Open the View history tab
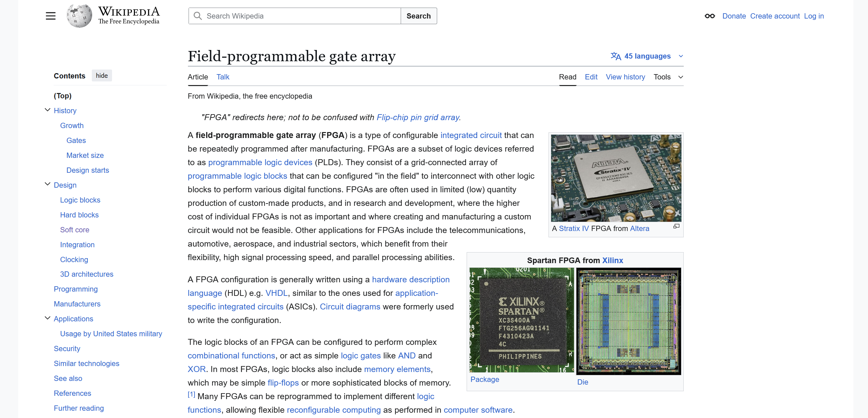868x418 pixels. 625,77
